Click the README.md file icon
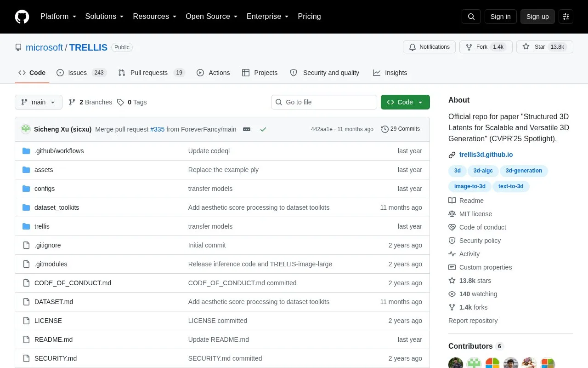The width and height of the screenshot is (588, 368). pyautogui.click(x=26, y=339)
